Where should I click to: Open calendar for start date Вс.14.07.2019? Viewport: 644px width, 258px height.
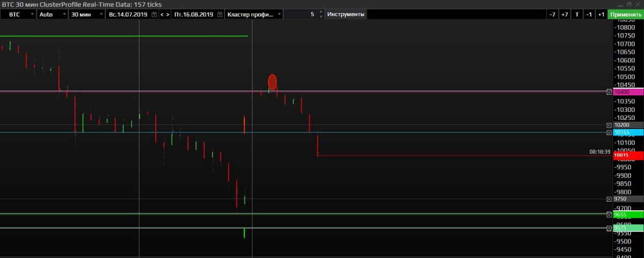[x=155, y=15]
